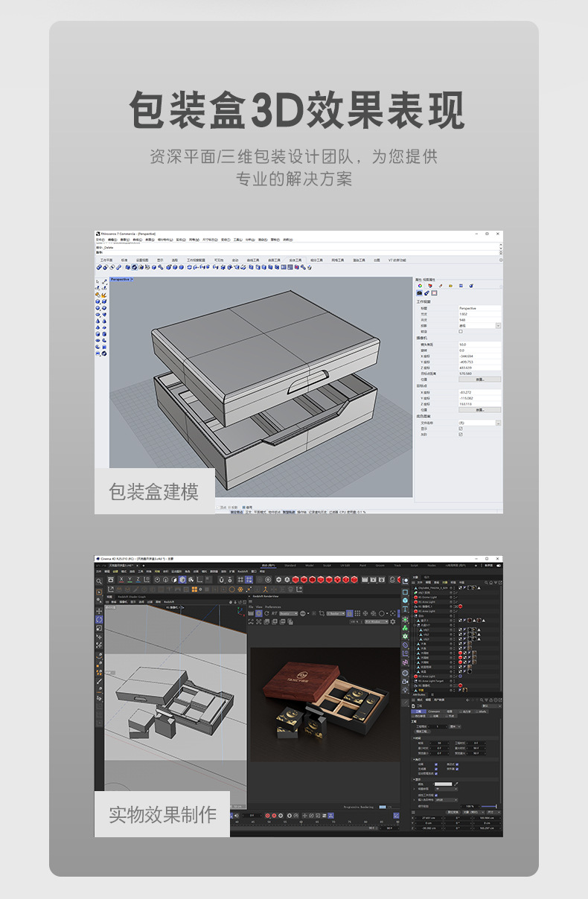
Task: Start RT render in Redshift RenderView
Action: coord(274,613)
